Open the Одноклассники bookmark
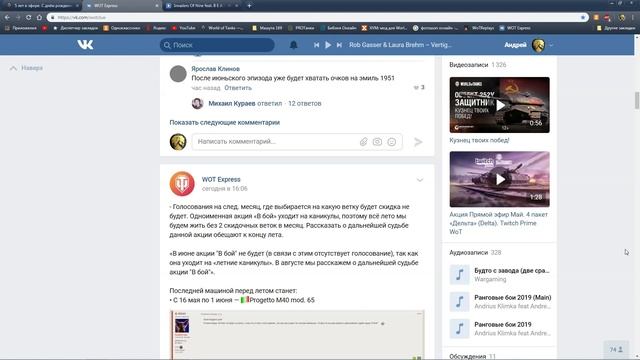Image resolution: width=640 pixels, height=360 pixels. (122, 28)
